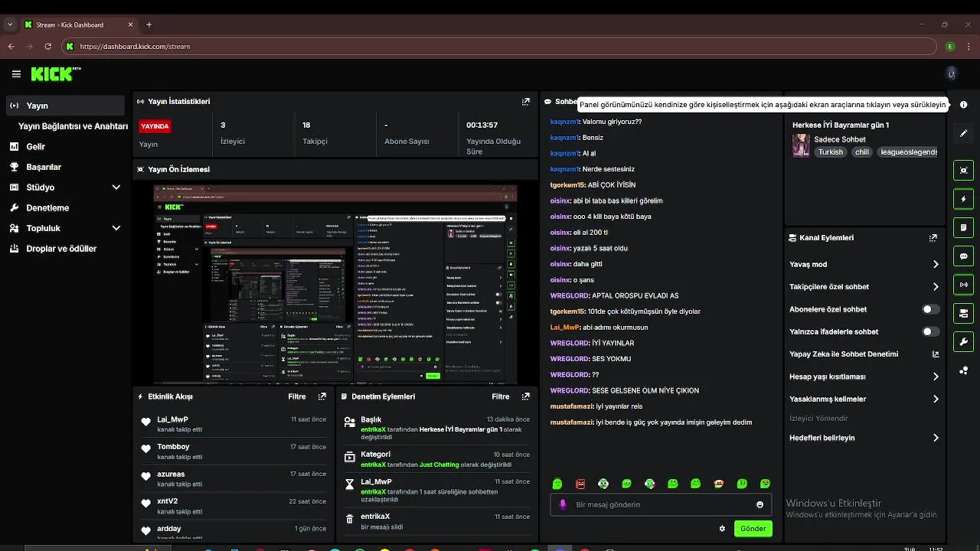Click the Bir mesaj gönderin input
The width and height of the screenshot is (980, 551).
pyautogui.click(x=660, y=504)
